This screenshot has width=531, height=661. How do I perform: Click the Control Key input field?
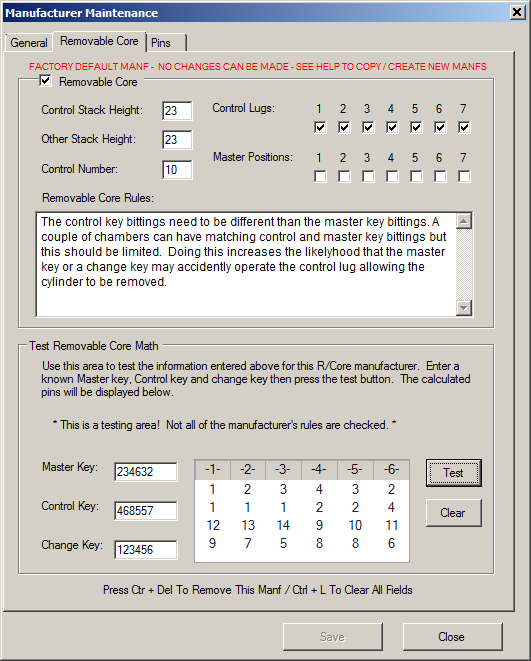[146, 511]
